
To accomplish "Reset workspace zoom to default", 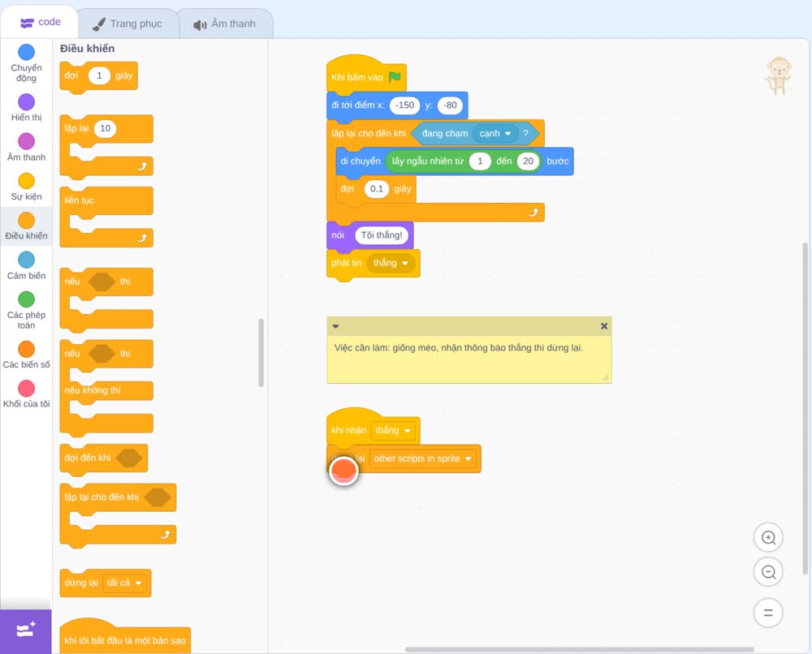I will tap(768, 613).
